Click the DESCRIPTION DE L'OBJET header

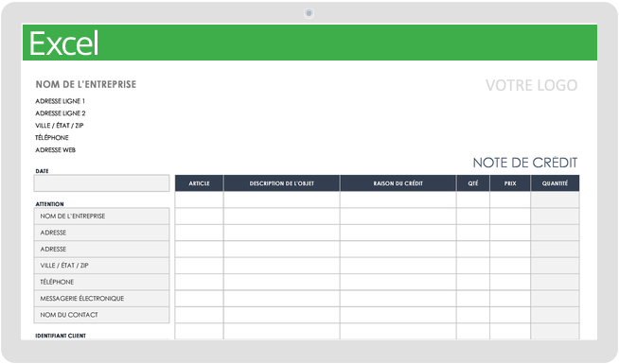281,183
